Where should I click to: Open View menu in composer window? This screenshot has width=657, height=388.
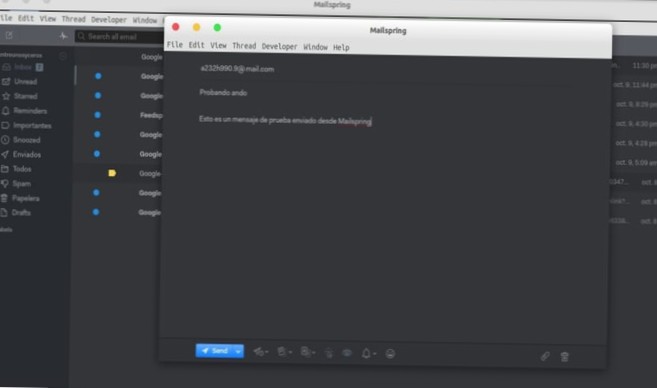click(218, 45)
